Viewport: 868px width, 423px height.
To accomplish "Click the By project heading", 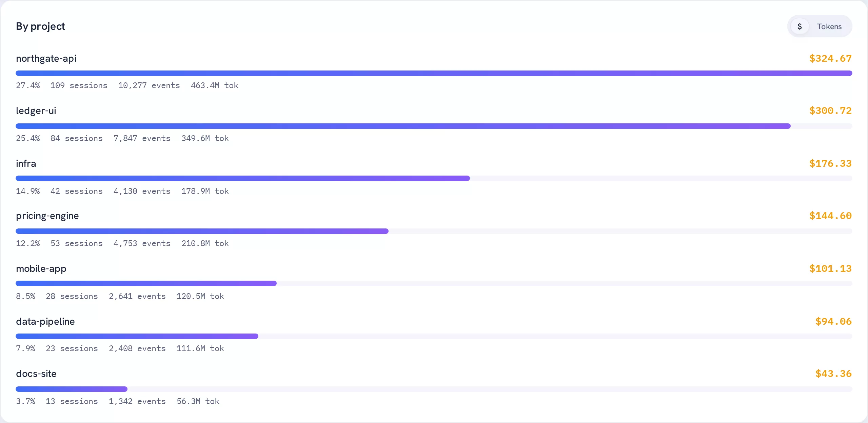I will (x=40, y=26).
